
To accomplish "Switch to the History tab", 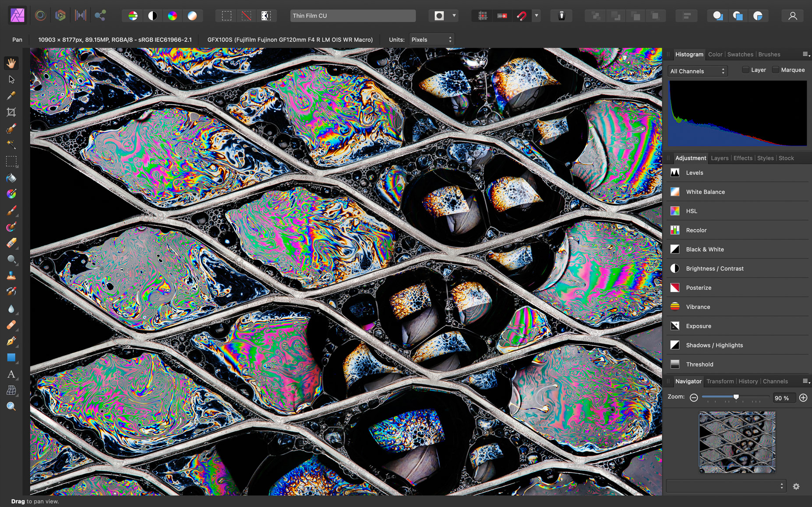I will [748, 381].
